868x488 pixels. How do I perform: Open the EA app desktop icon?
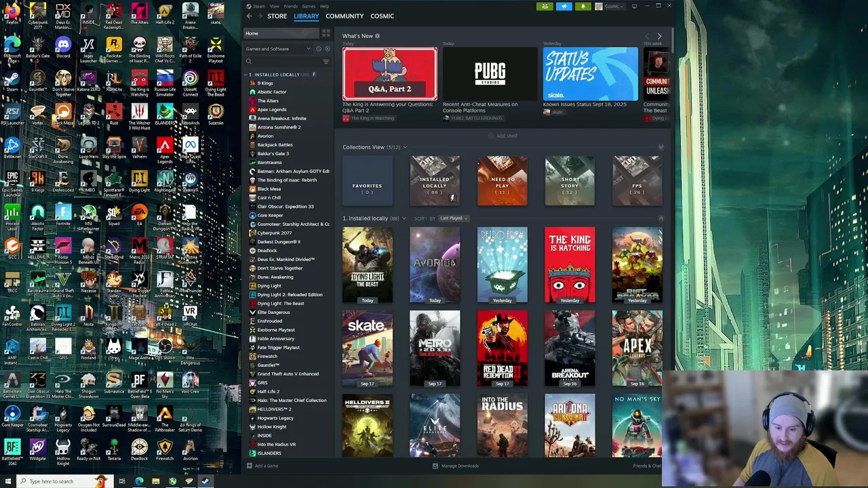pyautogui.click(x=139, y=216)
